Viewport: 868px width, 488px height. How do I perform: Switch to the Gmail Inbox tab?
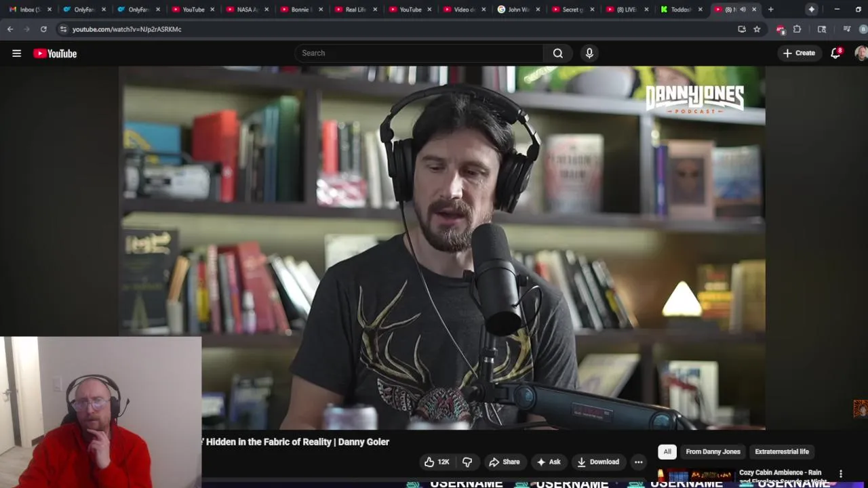[x=30, y=9]
